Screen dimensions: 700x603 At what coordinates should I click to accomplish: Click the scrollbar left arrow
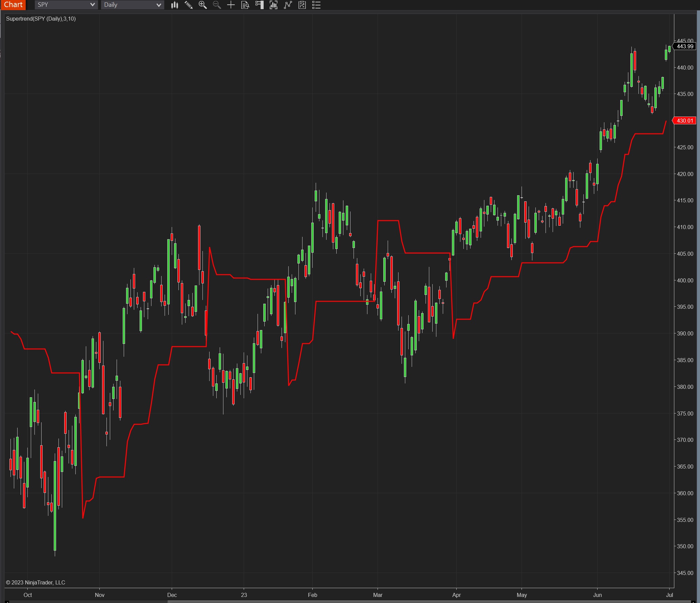coord(7,601)
